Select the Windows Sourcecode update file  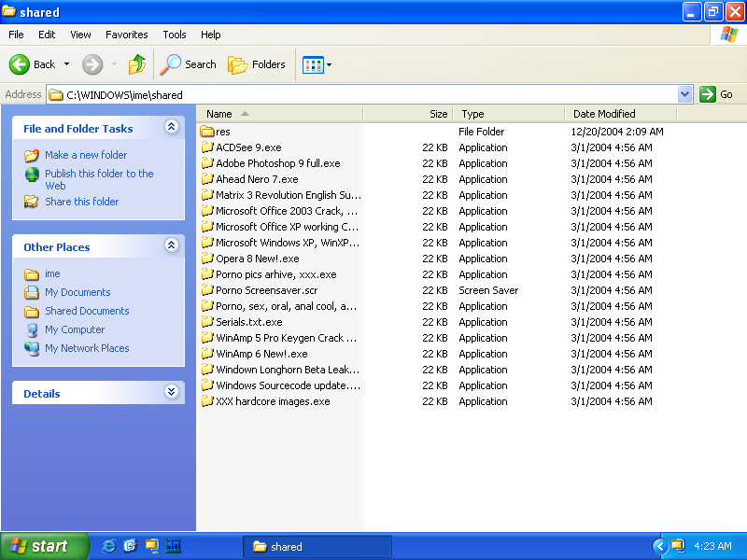click(288, 385)
